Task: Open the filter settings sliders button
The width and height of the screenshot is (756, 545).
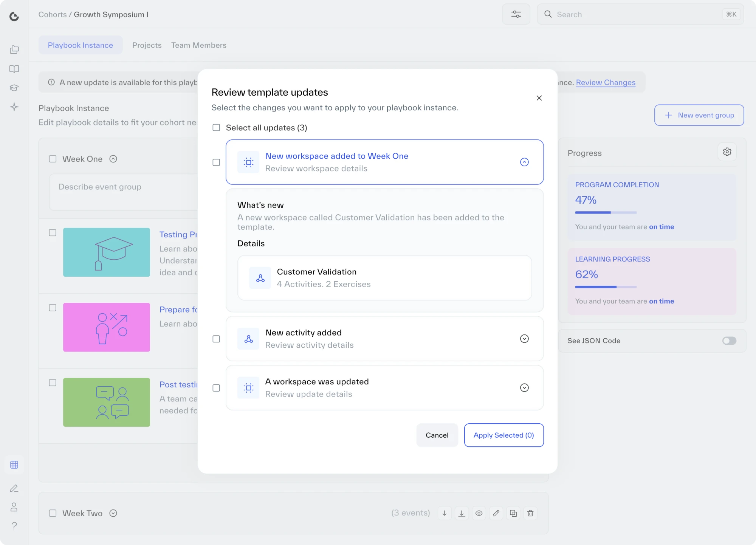Action: pyautogui.click(x=516, y=14)
